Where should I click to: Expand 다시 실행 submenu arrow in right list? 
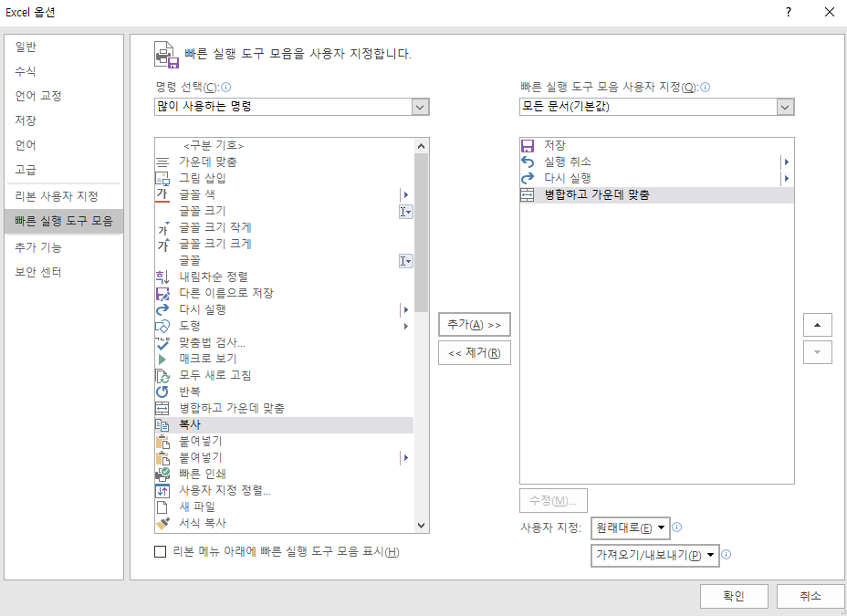[787, 178]
